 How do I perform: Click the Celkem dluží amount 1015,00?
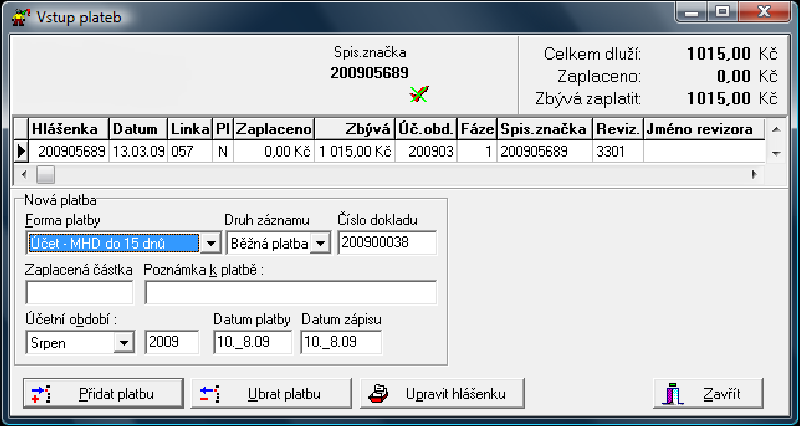[719, 54]
